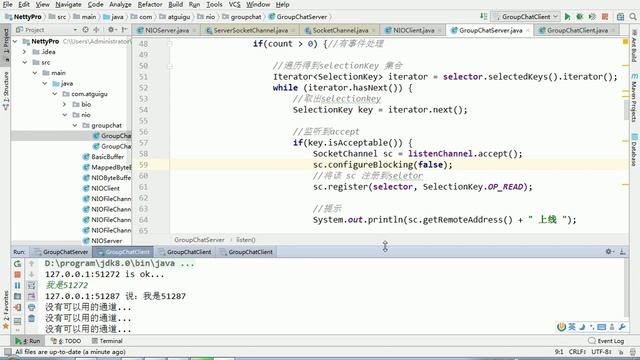The height and width of the screenshot is (360, 640).
Task: Click the CRLF line separator in status bar
Action: (x=577, y=351)
